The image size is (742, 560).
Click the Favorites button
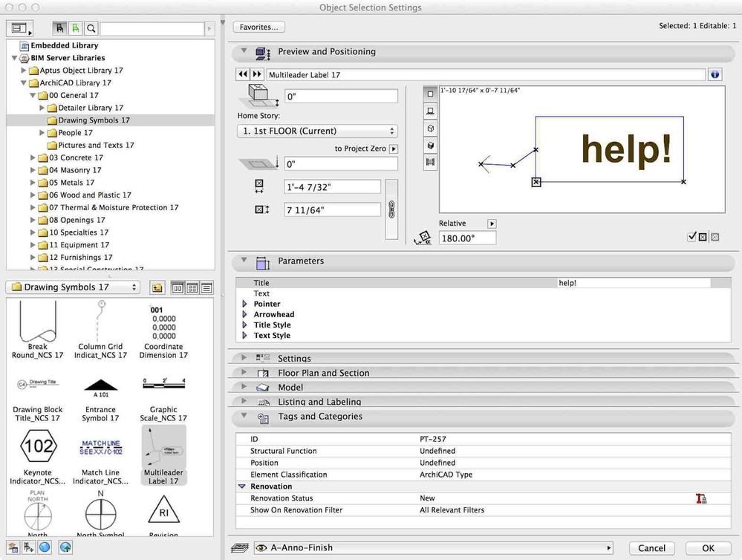point(258,27)
